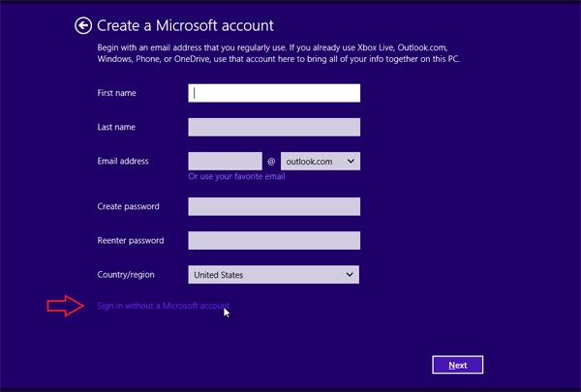Click the 'Create password' label

(129, 206)
